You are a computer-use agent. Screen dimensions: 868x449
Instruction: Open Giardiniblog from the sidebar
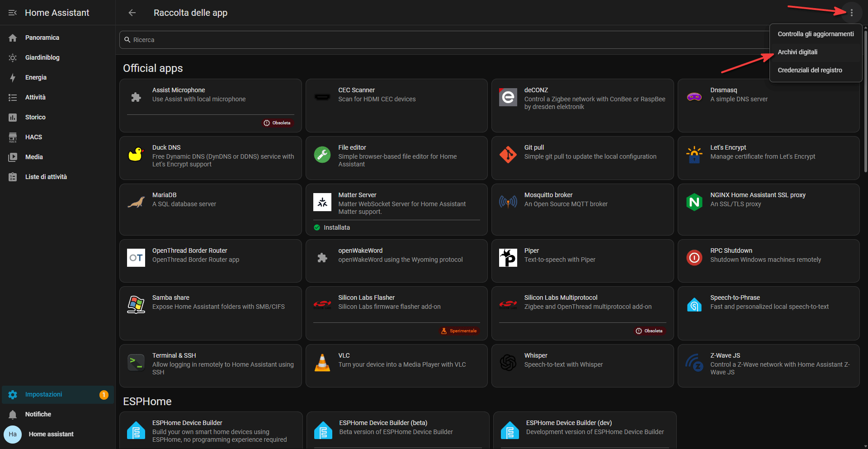[58, 57]
